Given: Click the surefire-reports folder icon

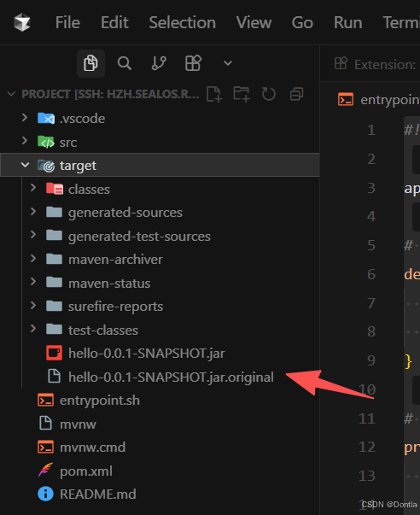Looking at the screenshot, I should (54, 306).
